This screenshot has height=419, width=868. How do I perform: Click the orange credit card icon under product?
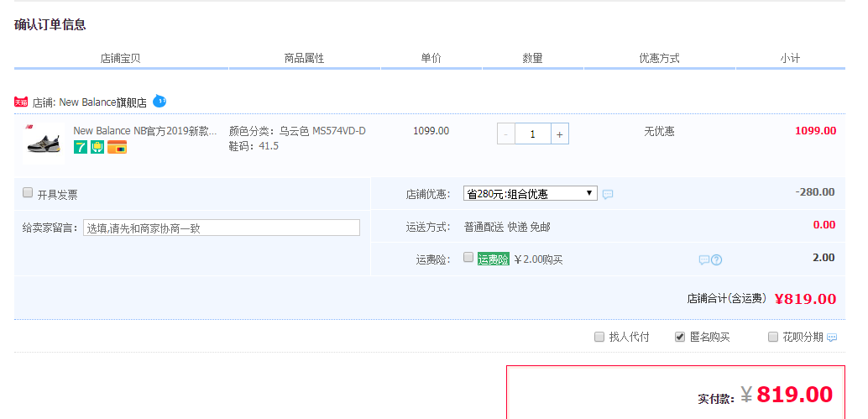(117, 147)
